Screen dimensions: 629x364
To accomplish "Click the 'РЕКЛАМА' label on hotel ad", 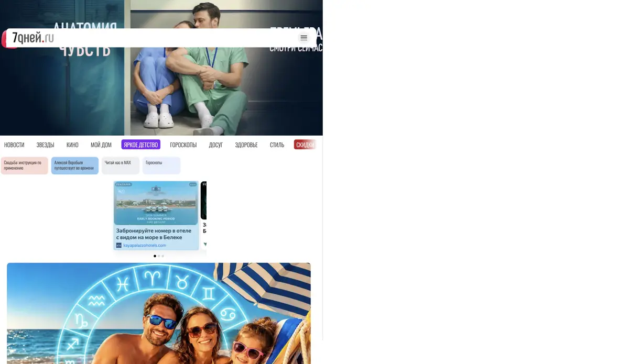I will (x=123, y=184).
